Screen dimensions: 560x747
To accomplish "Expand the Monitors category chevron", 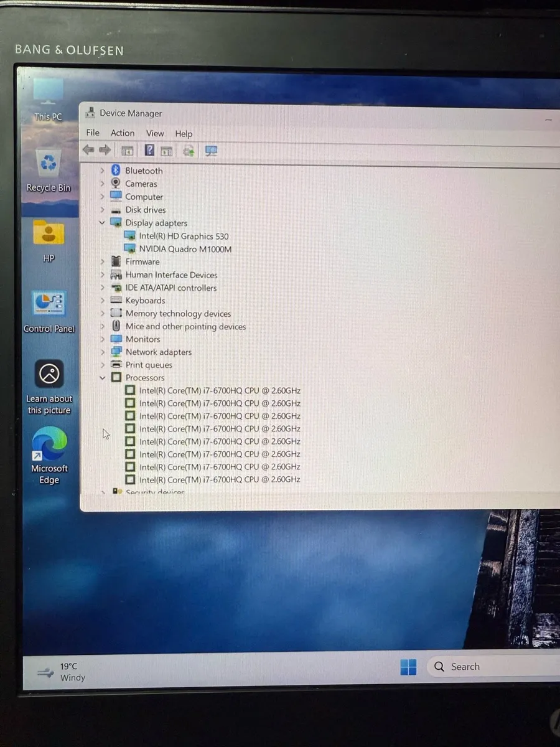I will pyautogui.click(x=103, y=339).
